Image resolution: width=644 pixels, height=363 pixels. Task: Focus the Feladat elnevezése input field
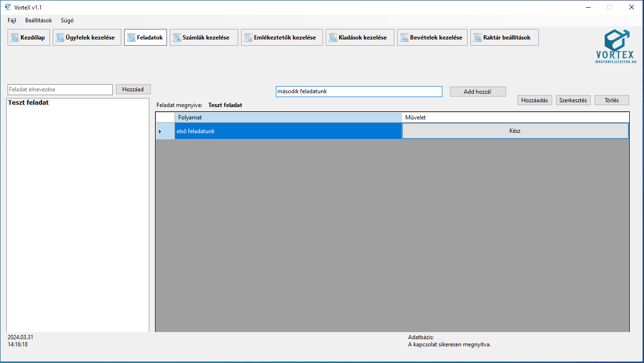pos(60,89)
